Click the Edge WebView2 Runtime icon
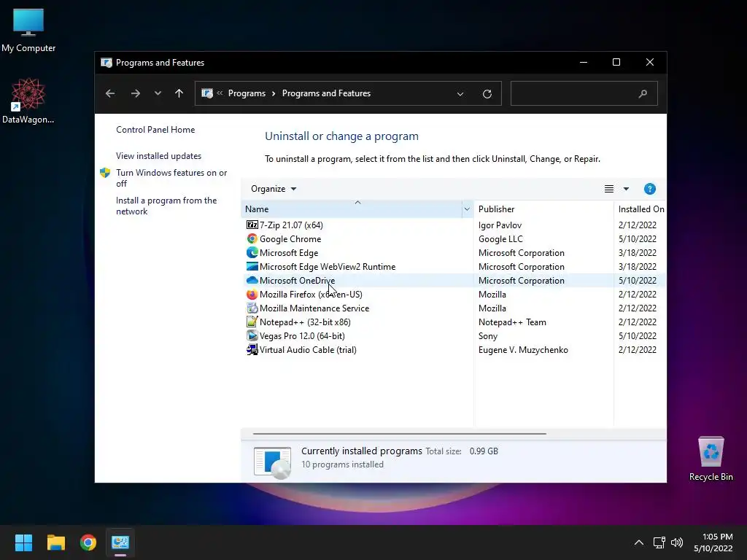 252,266
